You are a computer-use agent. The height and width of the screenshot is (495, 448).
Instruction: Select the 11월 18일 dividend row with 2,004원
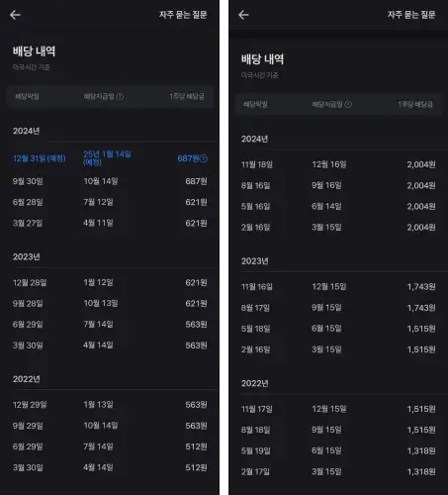tap(338, 164)
